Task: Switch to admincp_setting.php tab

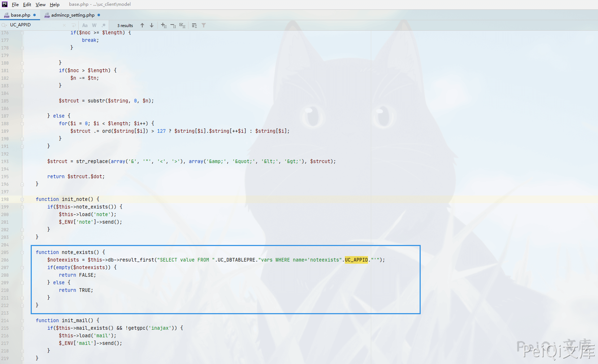Action: (73, 15)
